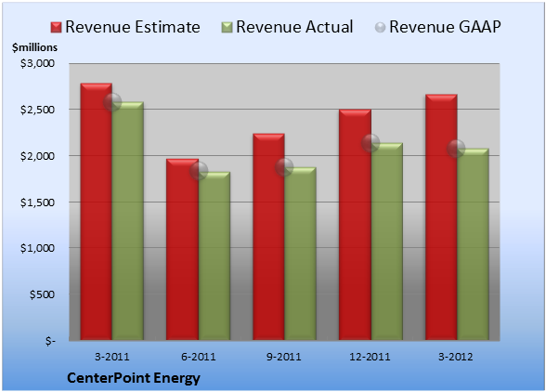
Task: Click the $500 axis value
Action: [42, 294]
